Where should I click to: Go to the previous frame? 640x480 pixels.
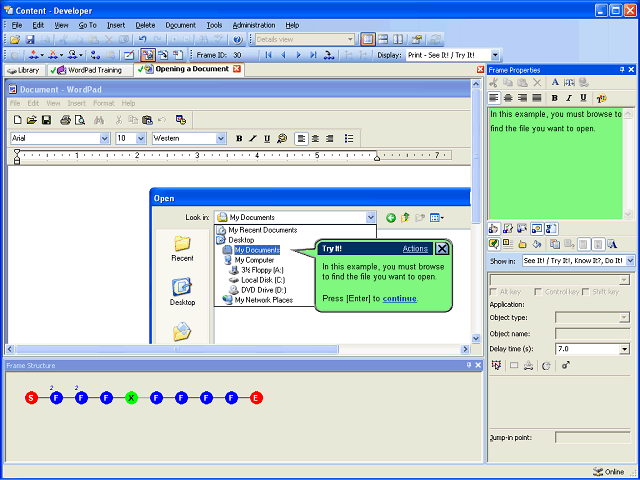point(283,55)
